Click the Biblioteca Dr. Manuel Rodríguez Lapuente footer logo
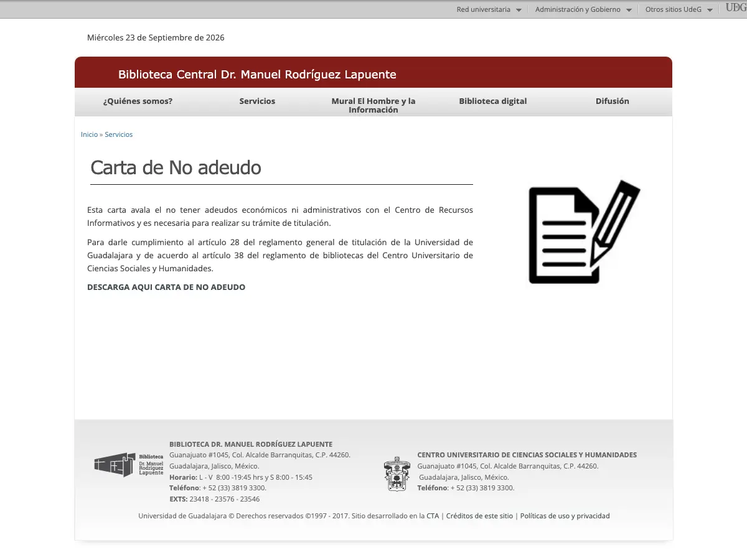This screenshot has height=560, width=747. coord(129,465)
